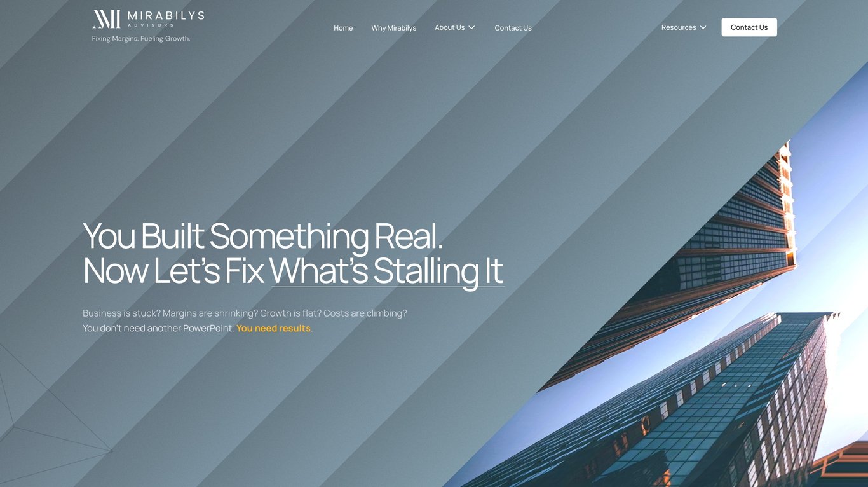Screen dimensions: 868x487
Task: Expand the chevron beside Resources
Action: [703, 27]
